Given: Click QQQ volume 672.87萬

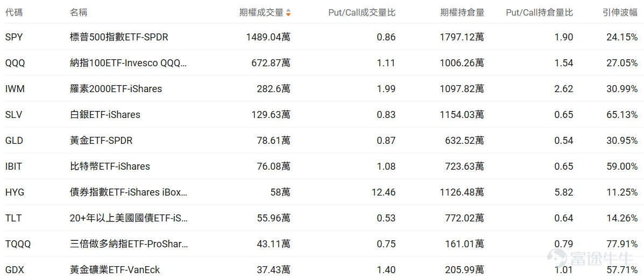Looking at the screenshot, I should [x=271, y=63].
